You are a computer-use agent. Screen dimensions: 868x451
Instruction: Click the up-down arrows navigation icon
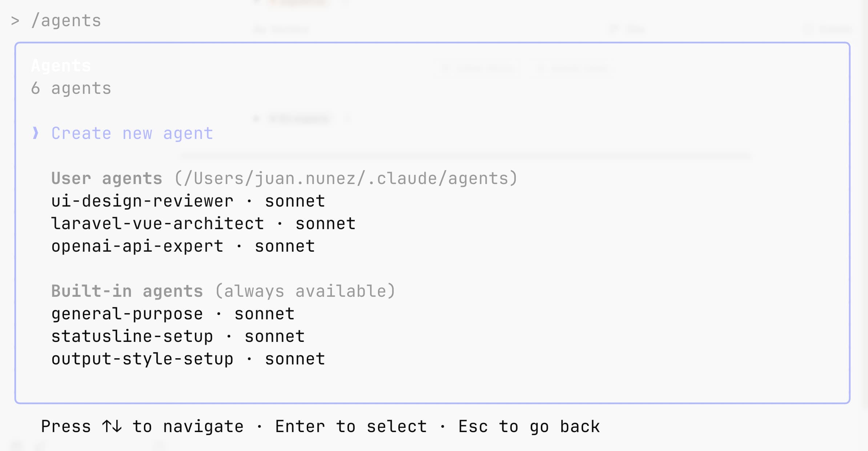[x=112, y=426]
